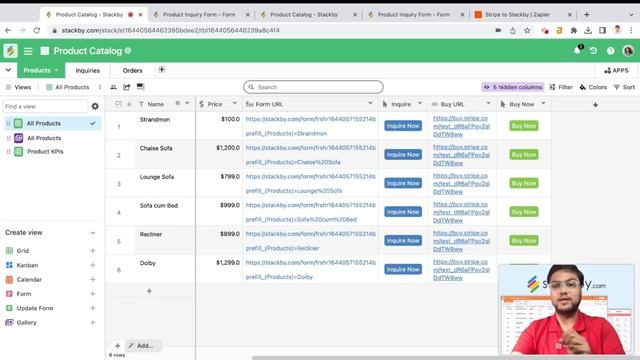
Task: Toggle the Views sidebar
Action: (18, 87)
